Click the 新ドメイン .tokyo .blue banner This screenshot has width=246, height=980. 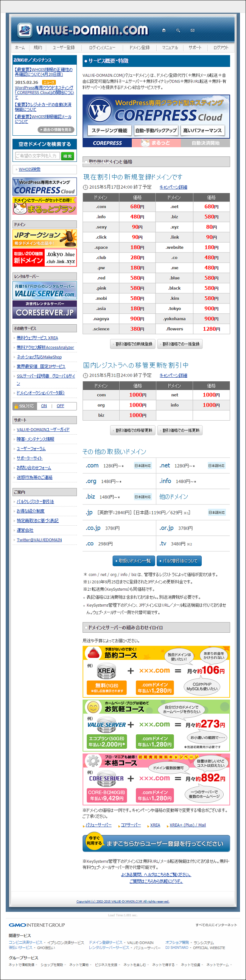pos(45,257)
